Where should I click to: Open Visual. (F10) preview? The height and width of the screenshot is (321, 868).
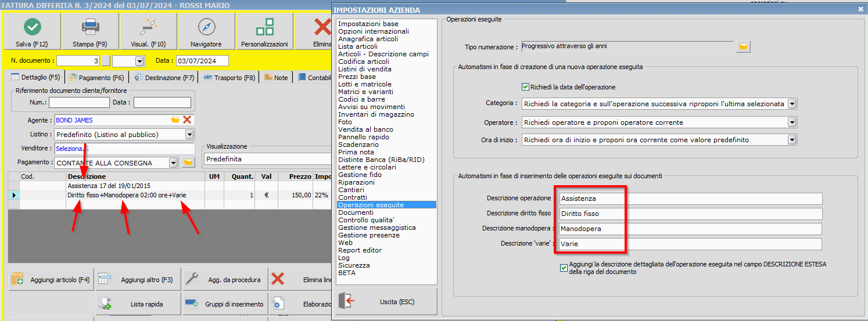148,31
